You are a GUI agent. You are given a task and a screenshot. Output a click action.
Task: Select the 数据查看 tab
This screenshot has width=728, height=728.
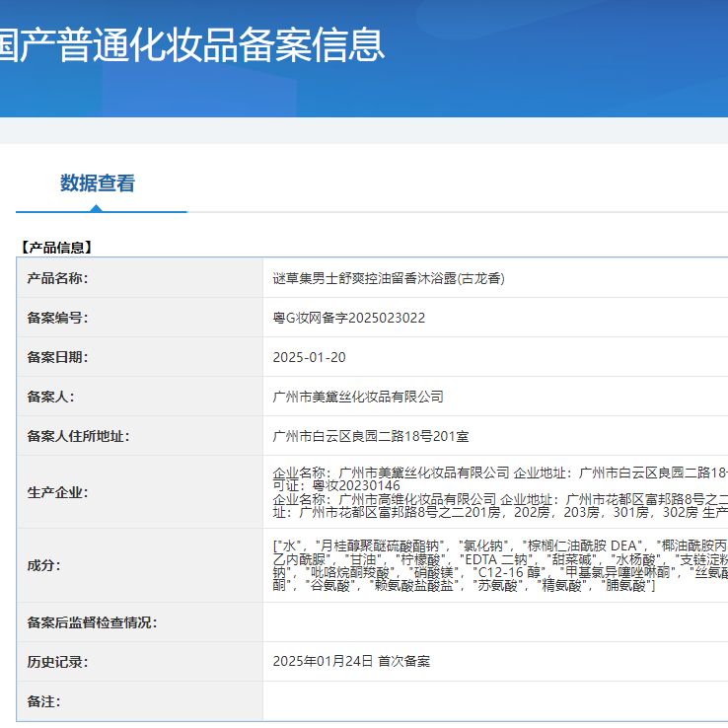click(98, 182)
